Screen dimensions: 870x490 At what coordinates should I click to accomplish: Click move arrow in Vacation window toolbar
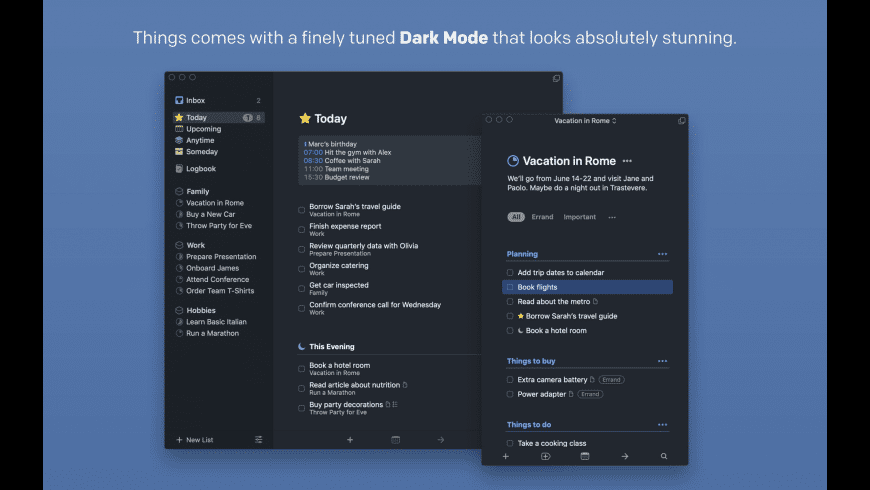pyautogui.click(x=625, y=456)
